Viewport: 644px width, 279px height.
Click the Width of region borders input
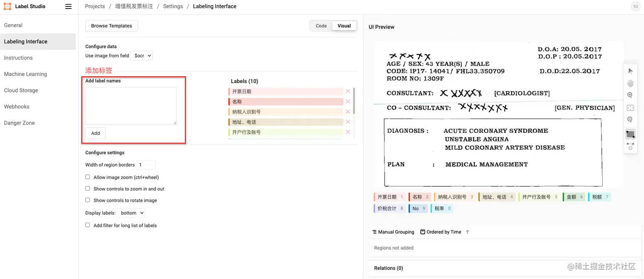[x=146, y=165]
